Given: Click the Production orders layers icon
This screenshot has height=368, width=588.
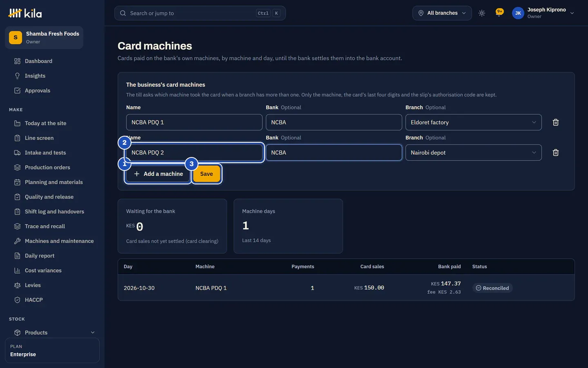Looking at the screenshot, I should (x=17, y=167).
